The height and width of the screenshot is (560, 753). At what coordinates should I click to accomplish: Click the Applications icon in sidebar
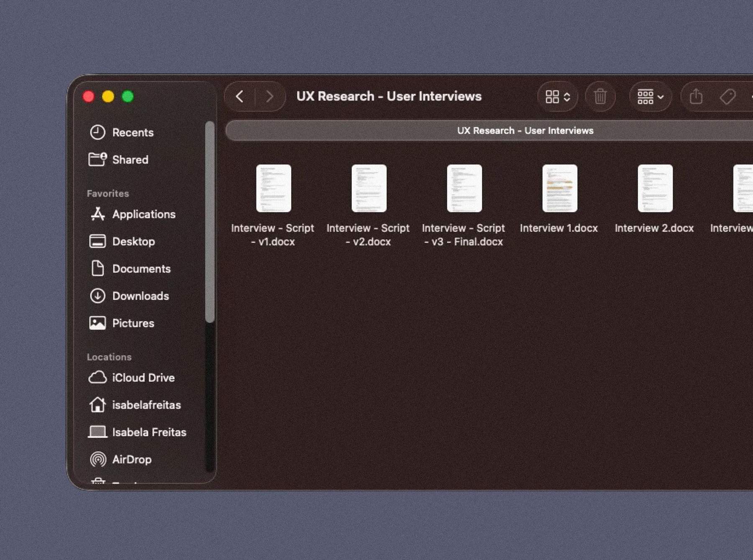pos(97,214)
